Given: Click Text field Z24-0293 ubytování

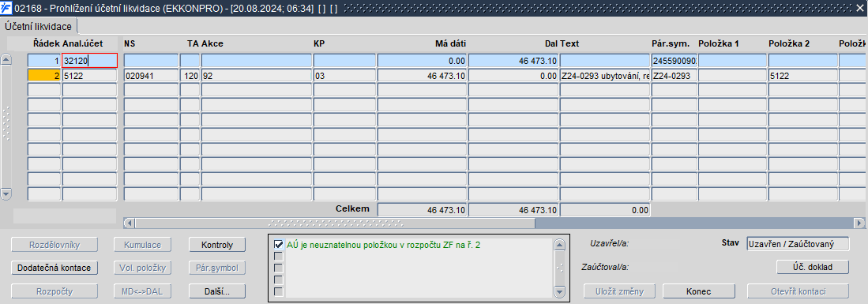Looking at the screenshot, I should click(604, 75).
